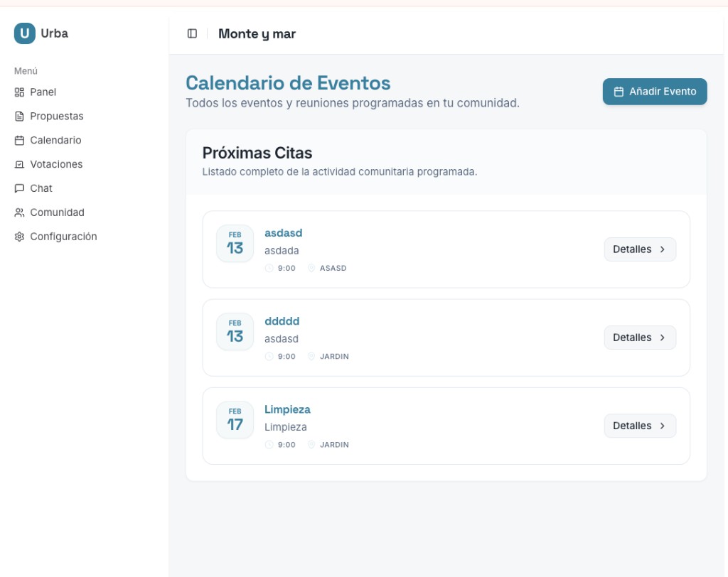
Task: Expand the chevron on Limpieza event Detalles
Action: 663,426
